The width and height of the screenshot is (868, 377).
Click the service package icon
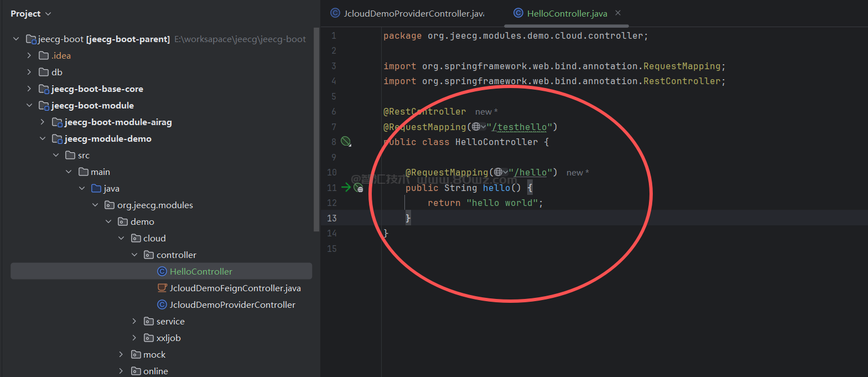(x=149, y=321)
